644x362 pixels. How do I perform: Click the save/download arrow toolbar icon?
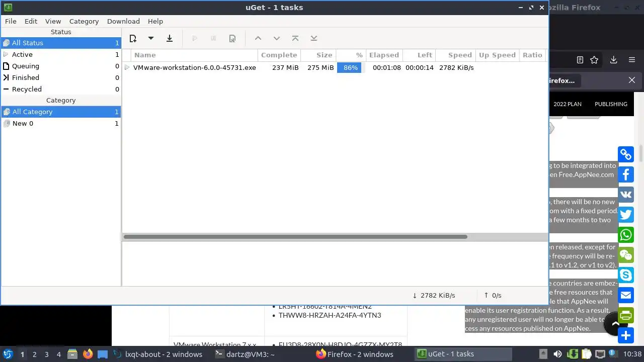tap(170, 38)
